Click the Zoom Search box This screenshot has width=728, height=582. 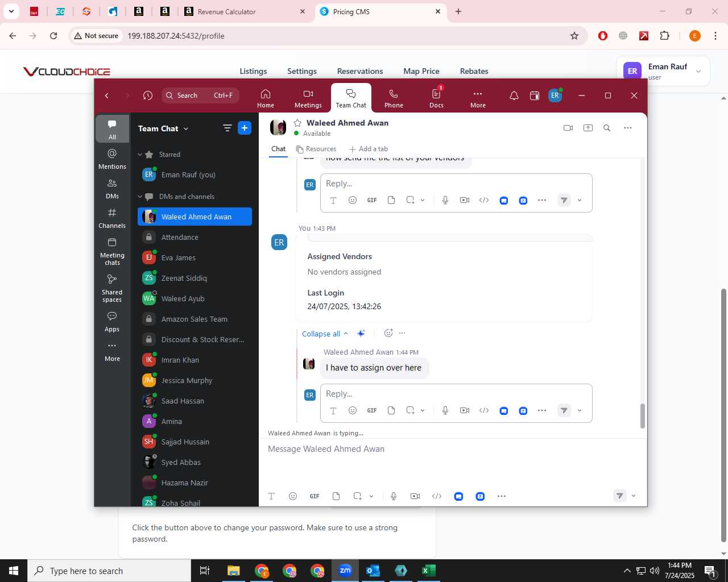(200, 95)
